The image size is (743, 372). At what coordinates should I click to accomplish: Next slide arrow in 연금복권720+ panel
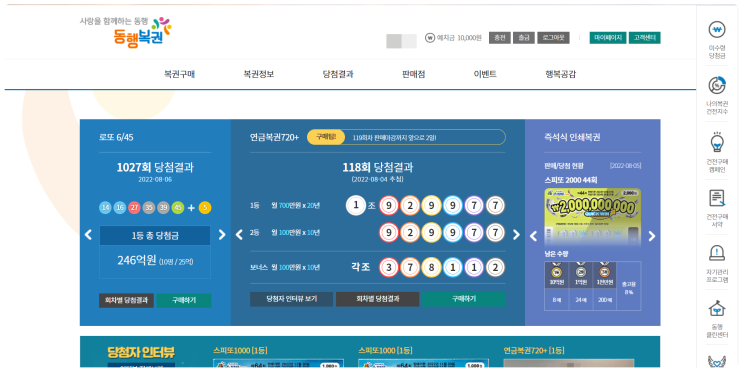[516, 235]
